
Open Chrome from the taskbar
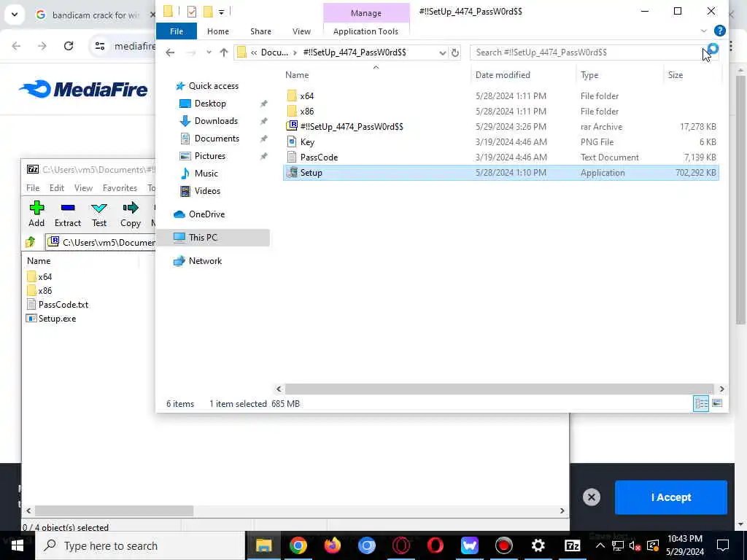pyautogui.click(x=298, y=545)
